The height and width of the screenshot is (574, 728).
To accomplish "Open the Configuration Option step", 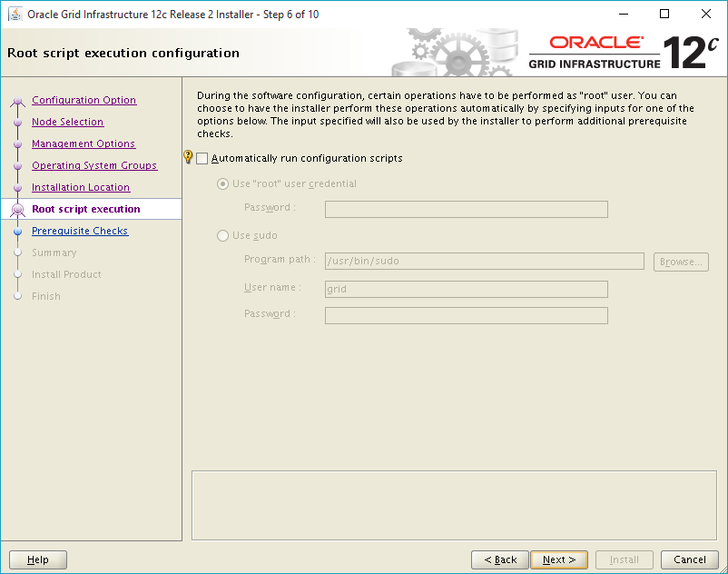I will (84, 100).
